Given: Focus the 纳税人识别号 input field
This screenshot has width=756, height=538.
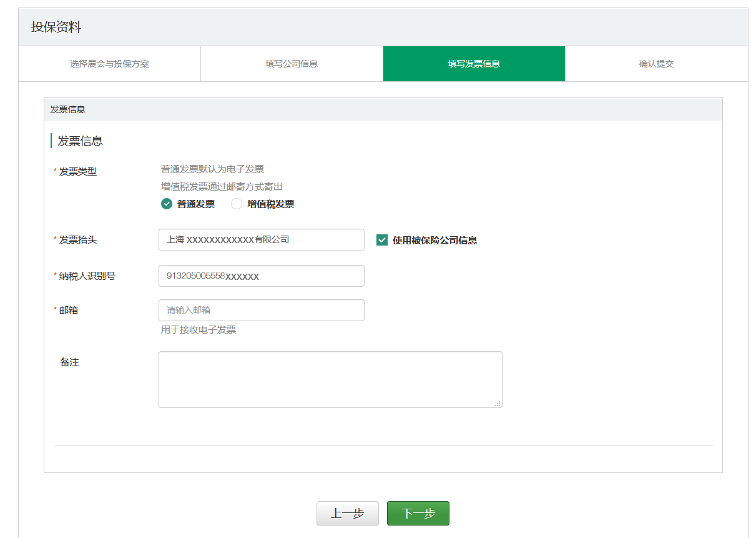Looking at the screenshot, I should (x=262, y=276).
